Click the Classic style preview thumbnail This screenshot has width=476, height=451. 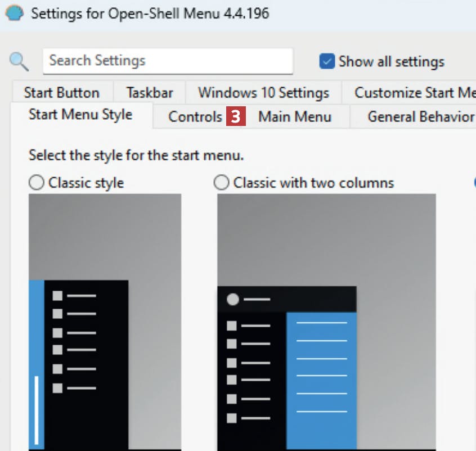(105, 321)
